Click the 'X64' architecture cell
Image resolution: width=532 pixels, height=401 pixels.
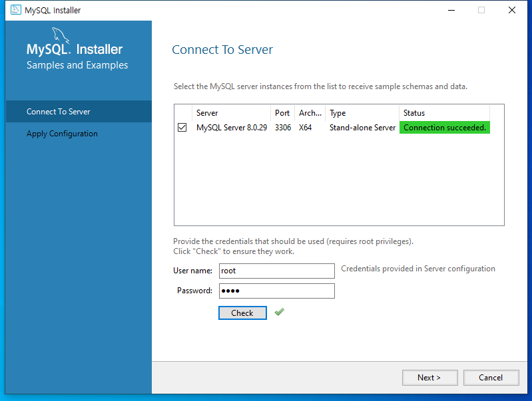tap(306, 128)
